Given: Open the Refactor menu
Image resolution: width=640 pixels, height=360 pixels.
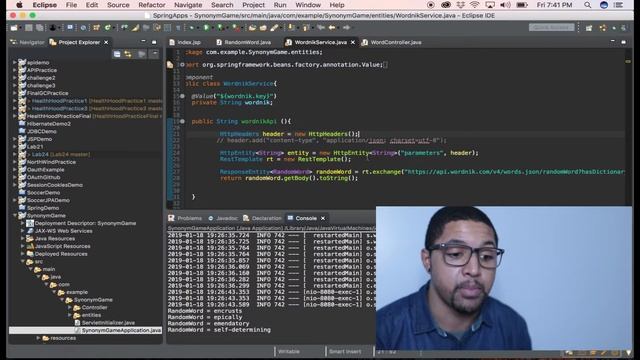Looking at the screenshot, I should point(151,5).
